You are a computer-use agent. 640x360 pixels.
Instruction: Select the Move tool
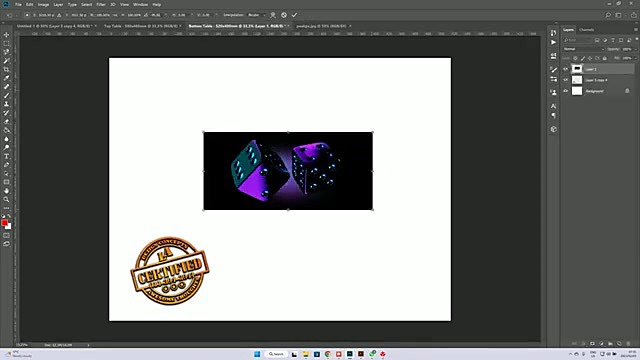coord(6,35)
